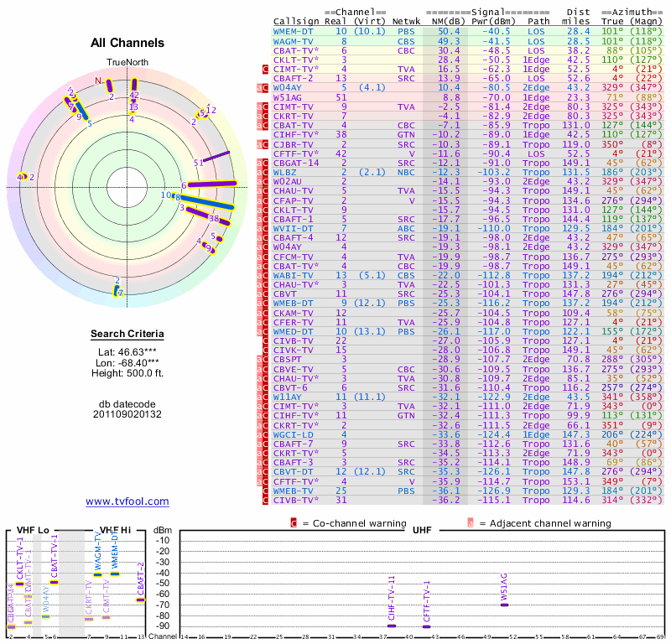Click the co-channel legend icon below the table

[293, 522]
